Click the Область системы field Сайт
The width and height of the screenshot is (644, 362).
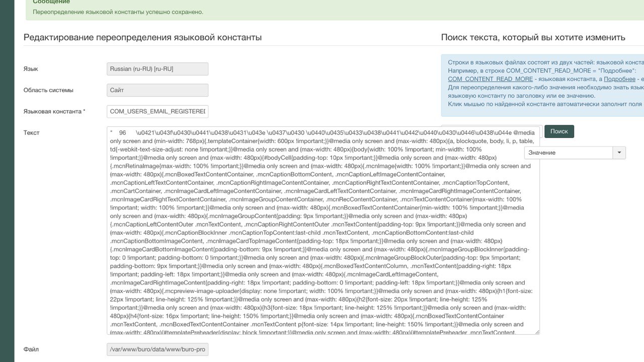tap(157, 90)
